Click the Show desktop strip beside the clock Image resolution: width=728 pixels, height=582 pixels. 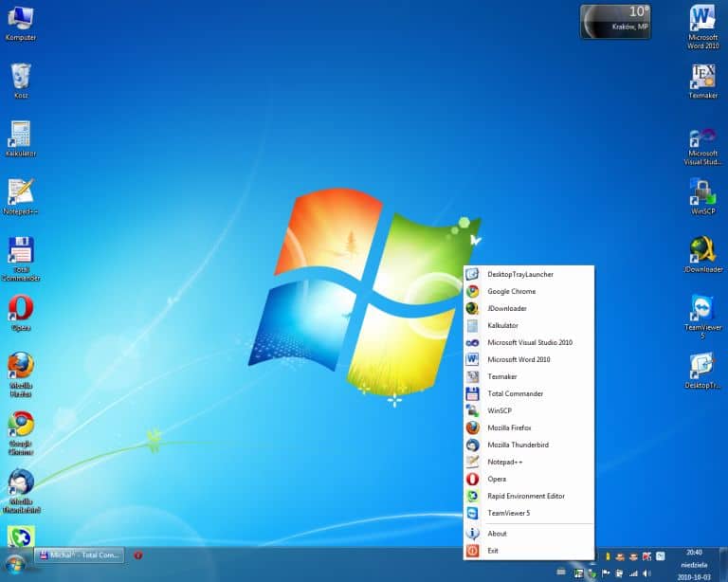point(724,564)
